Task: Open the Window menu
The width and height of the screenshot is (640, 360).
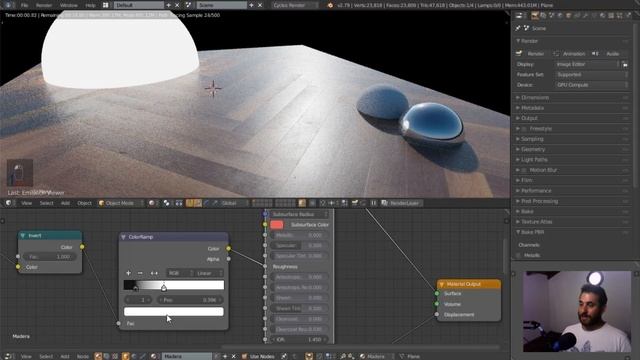Action: click(x=69, y=5)
